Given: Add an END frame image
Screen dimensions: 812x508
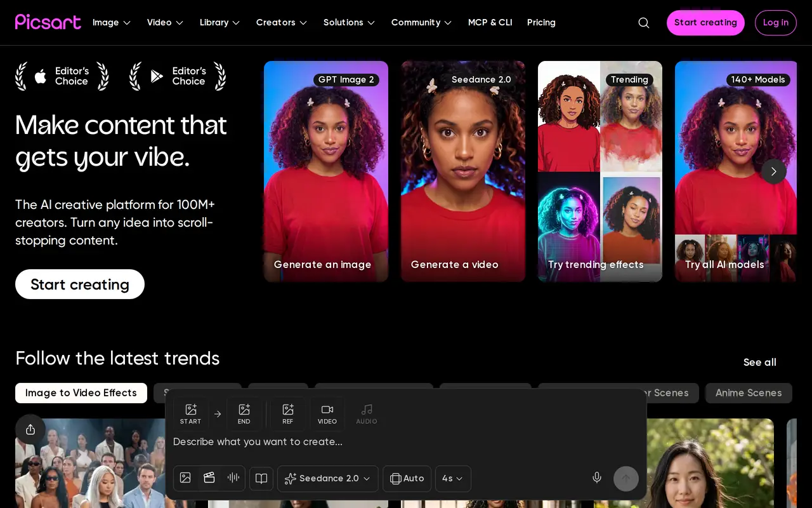Looking at the screenshot, I should coord(244,414).
